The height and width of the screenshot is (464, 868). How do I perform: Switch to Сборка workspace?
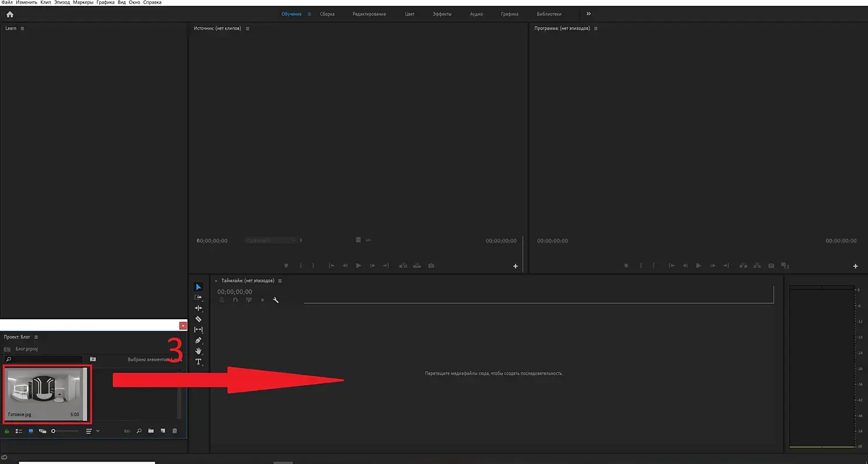pyautogui.click(x=327, y=14)
